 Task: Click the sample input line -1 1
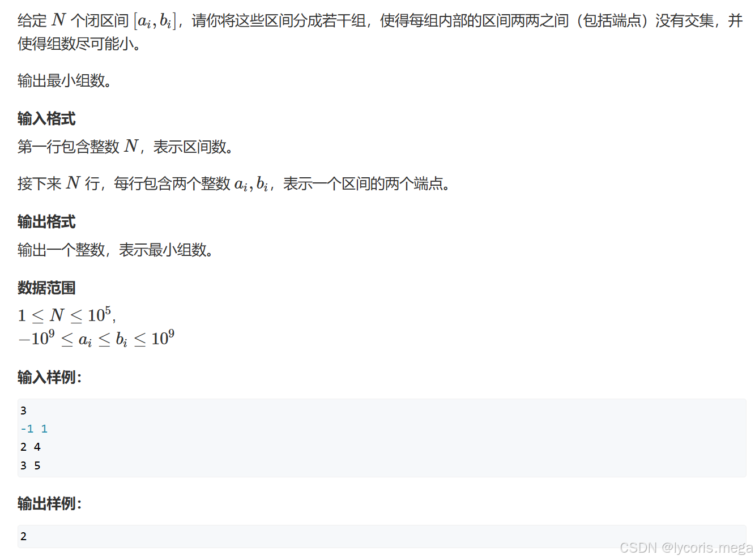point(34,429)
